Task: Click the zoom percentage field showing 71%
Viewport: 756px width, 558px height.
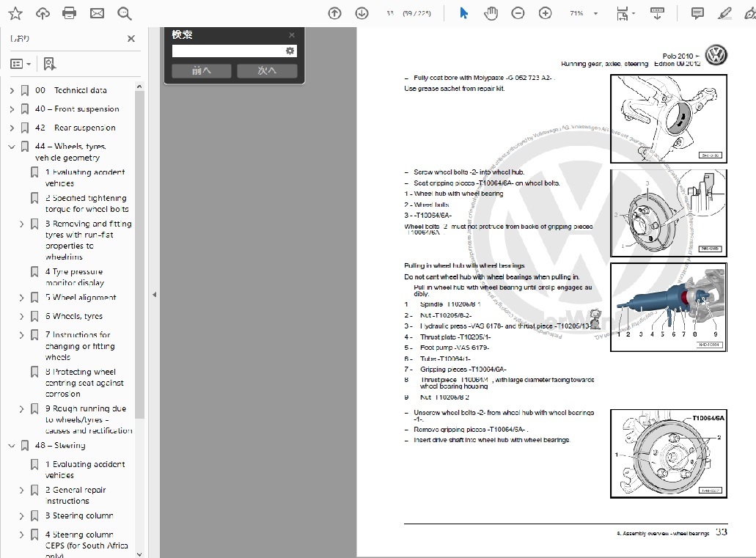Action: coord(576,13)
